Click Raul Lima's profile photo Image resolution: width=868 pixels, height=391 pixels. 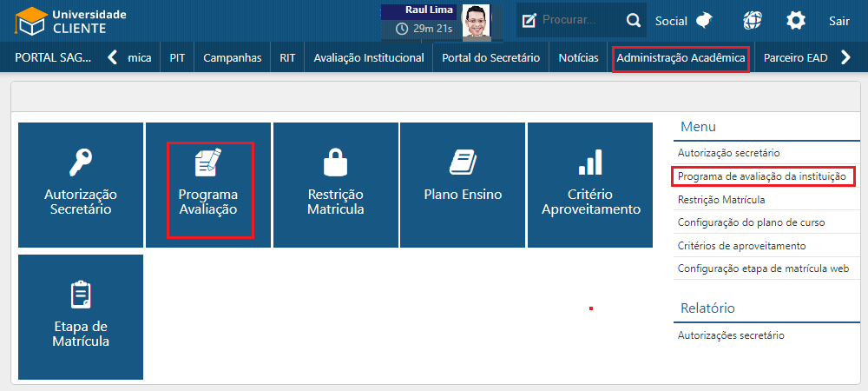(475, 22)
